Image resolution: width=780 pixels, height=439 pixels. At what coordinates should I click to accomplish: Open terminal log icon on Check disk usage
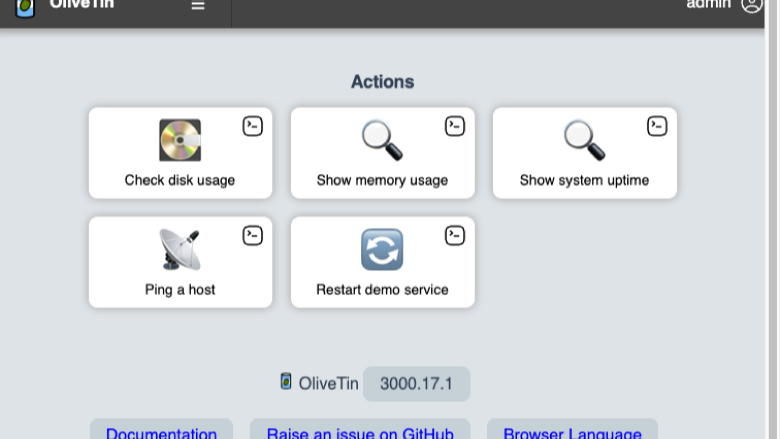pyautogui.click(x=253, y=126)
